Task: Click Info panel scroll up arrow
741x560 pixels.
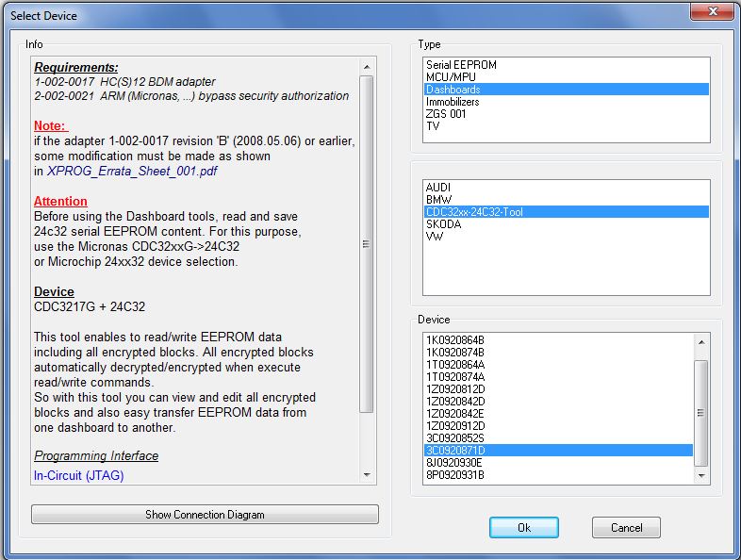Action: point(367,67)
